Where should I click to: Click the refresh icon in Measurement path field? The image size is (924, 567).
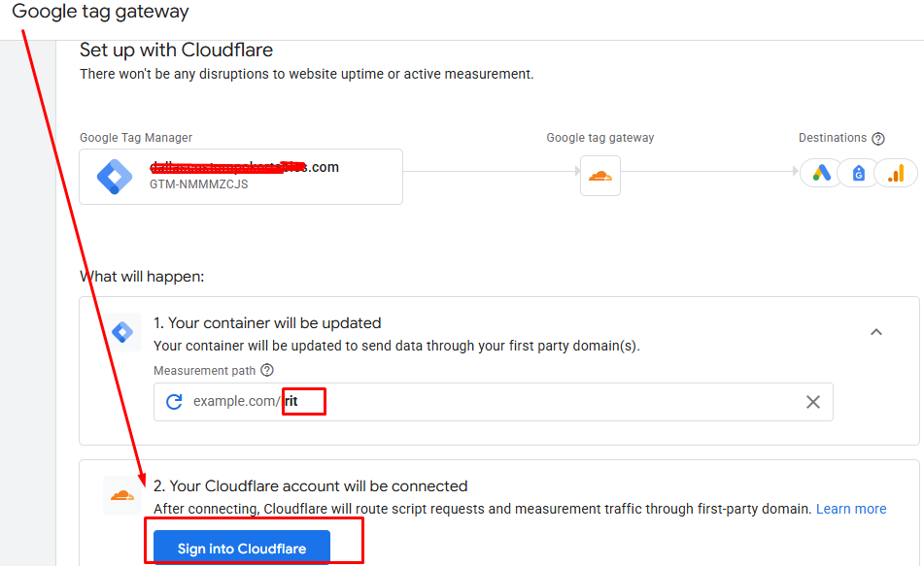174,402
